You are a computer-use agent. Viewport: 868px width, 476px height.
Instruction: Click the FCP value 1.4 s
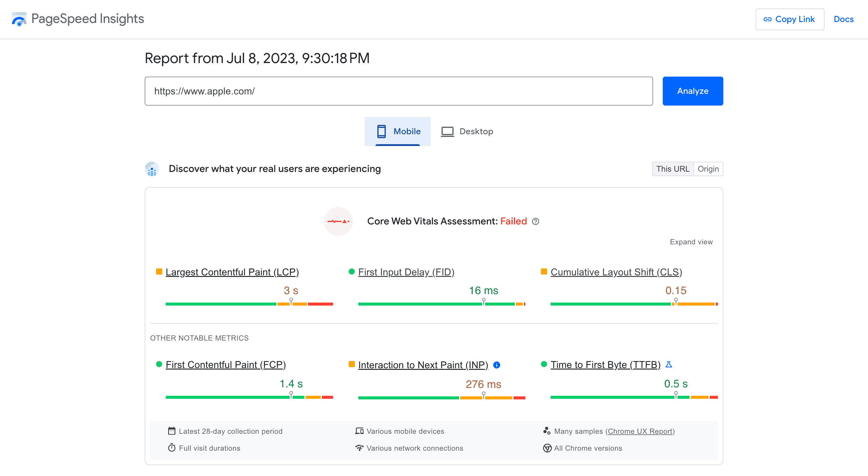click(291, 384)
